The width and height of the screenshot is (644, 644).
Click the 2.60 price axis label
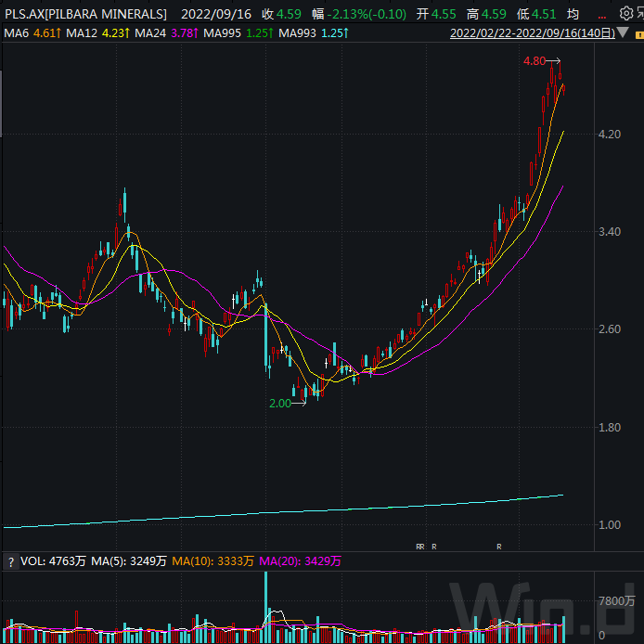point(609,329)
